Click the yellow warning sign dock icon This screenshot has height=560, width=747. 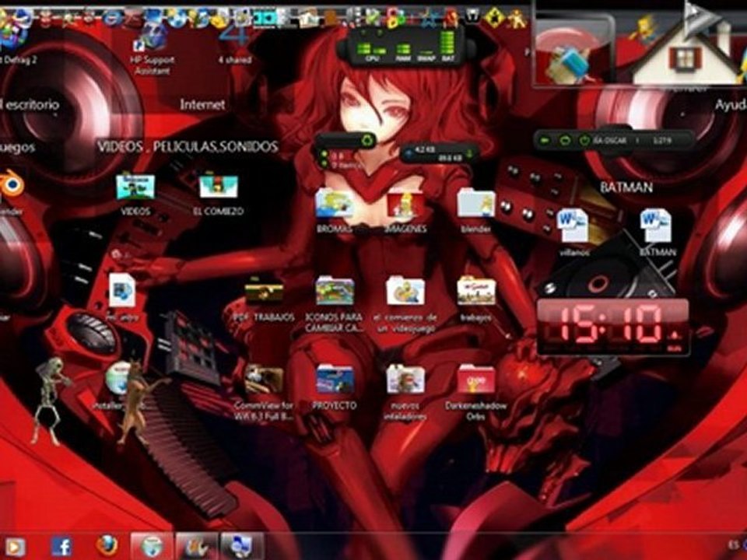(x=493, y=19)
